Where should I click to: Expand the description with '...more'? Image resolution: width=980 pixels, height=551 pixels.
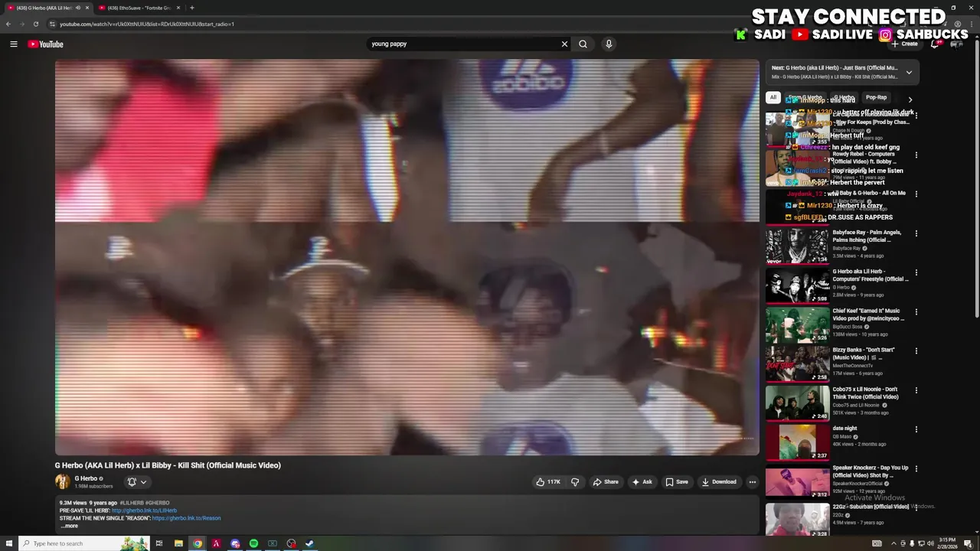[x=70, y=526]
